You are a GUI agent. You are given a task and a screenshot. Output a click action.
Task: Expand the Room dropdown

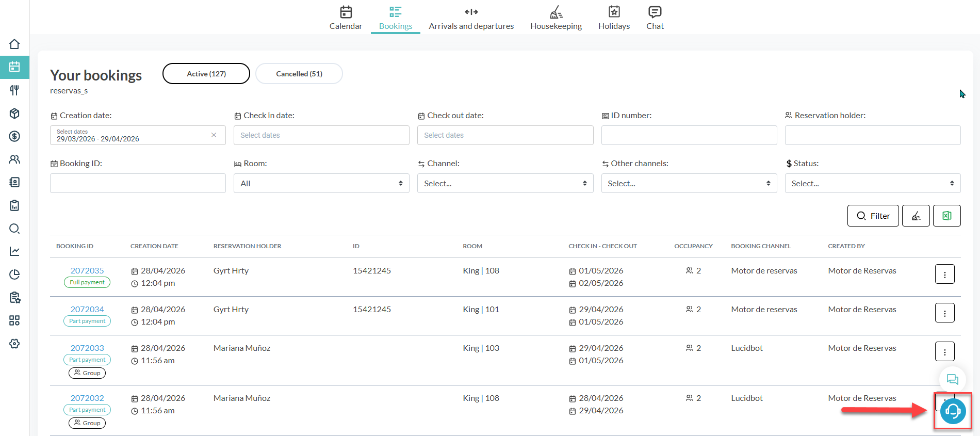coord(321,183)
